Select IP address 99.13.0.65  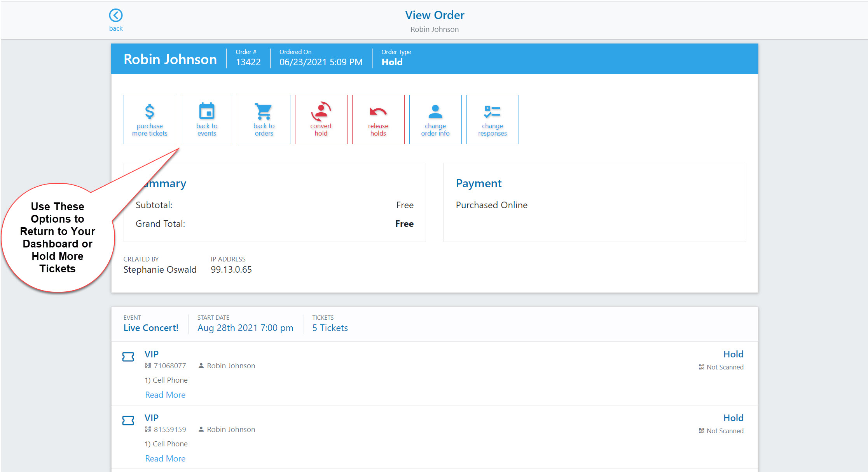click(231, 270)
